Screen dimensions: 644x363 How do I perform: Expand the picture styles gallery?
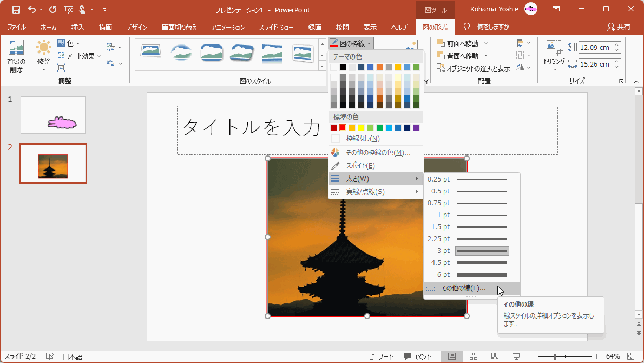pyautogui.click(x=322, y=66)
